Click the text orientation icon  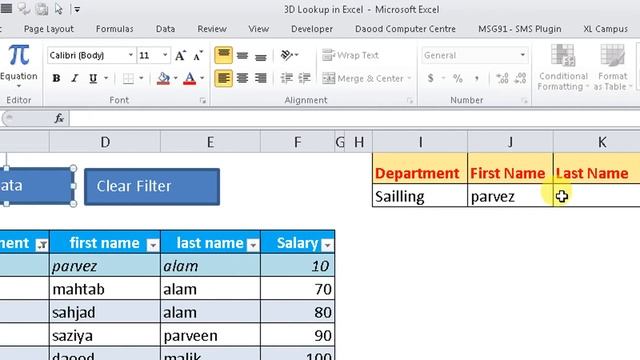coord(289,55)
